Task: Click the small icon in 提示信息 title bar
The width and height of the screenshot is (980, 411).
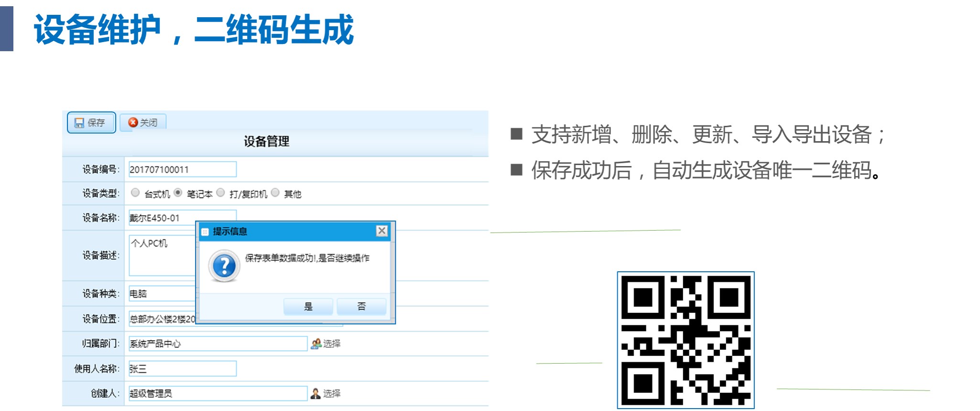Action: coord(205,232)
